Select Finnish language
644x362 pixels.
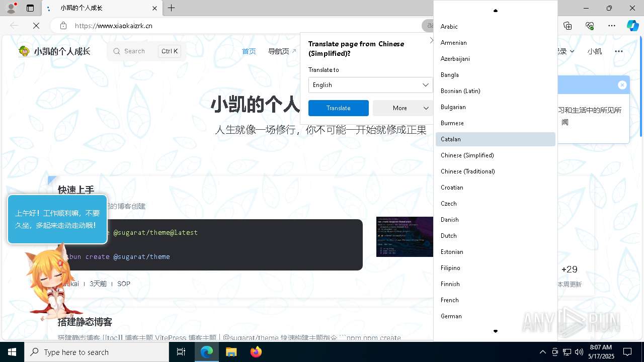496,284
